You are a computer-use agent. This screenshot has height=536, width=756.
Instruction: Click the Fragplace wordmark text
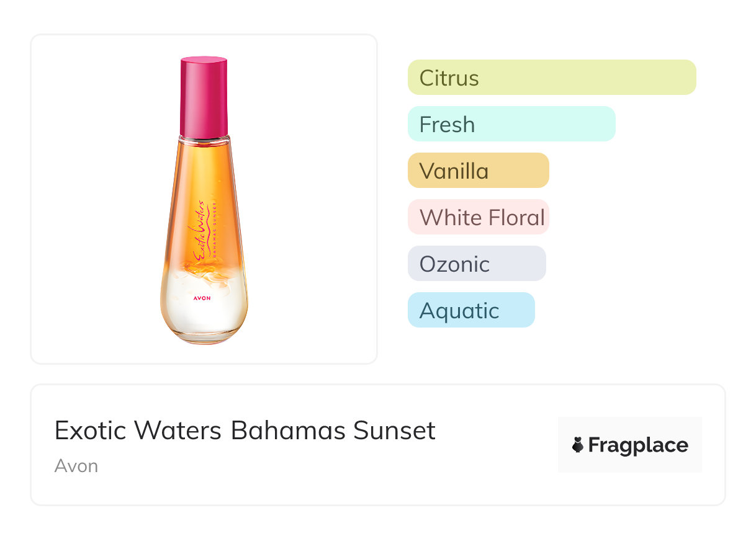point(637,445)
